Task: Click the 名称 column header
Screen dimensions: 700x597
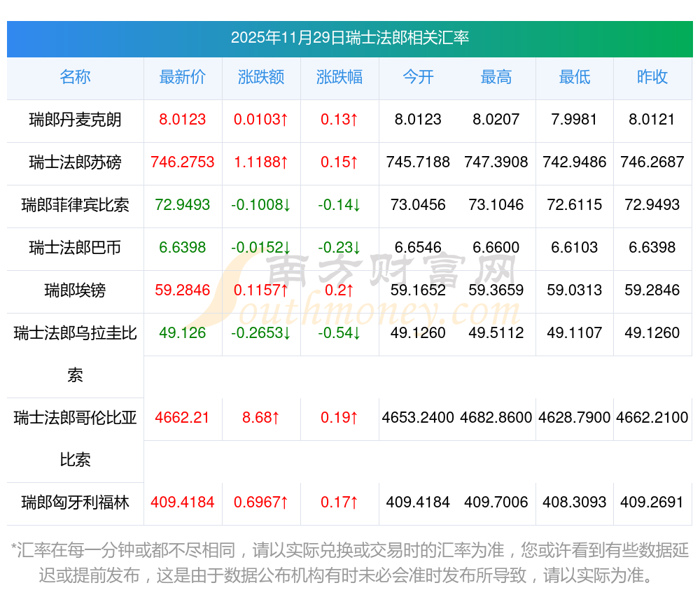Action: pos(75,77)
